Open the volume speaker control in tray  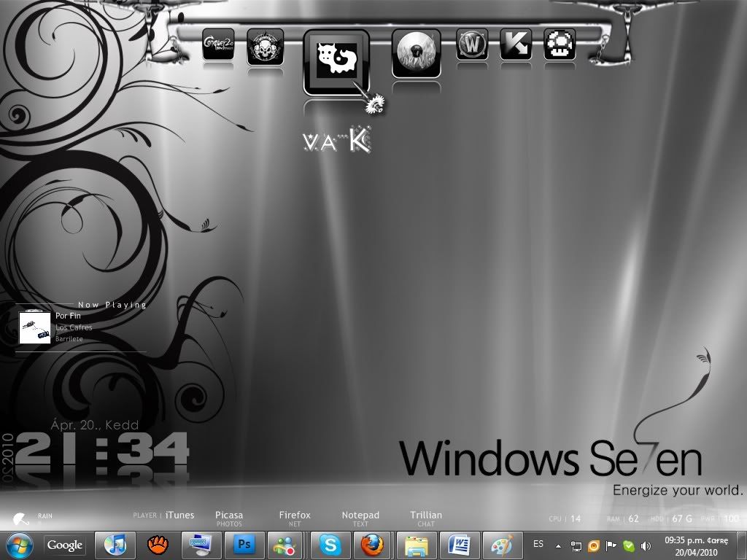646,546
